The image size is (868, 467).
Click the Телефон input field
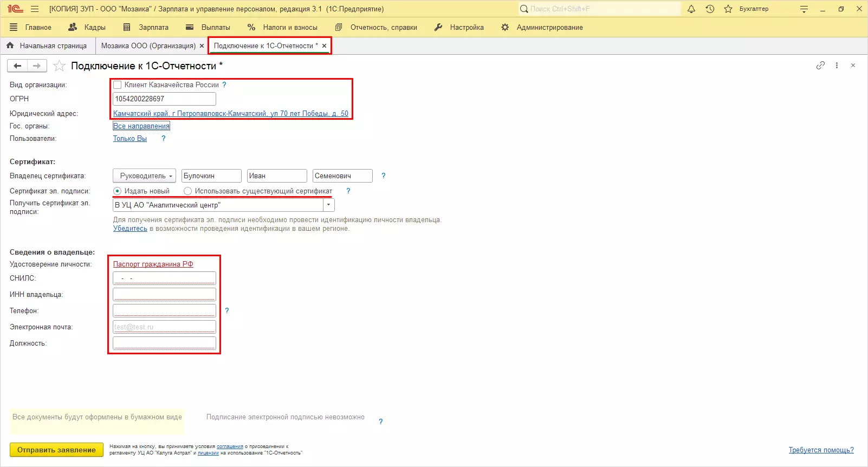point(165,311)
